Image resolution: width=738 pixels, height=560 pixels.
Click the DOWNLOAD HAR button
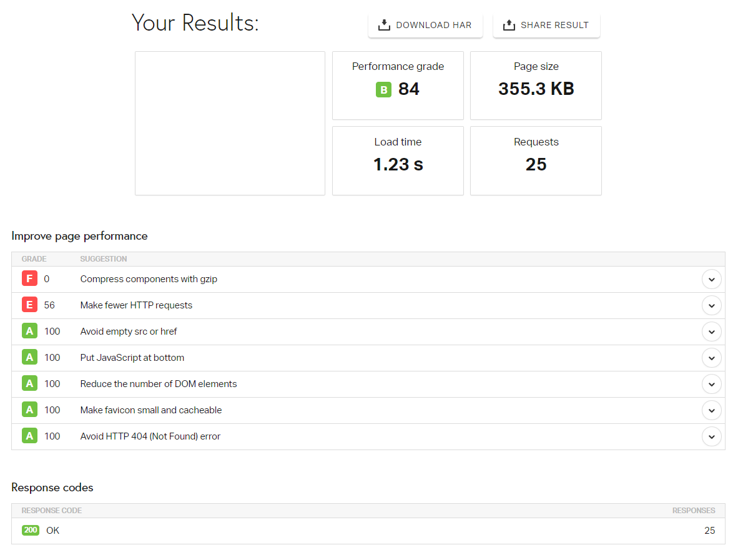point(425,25)
